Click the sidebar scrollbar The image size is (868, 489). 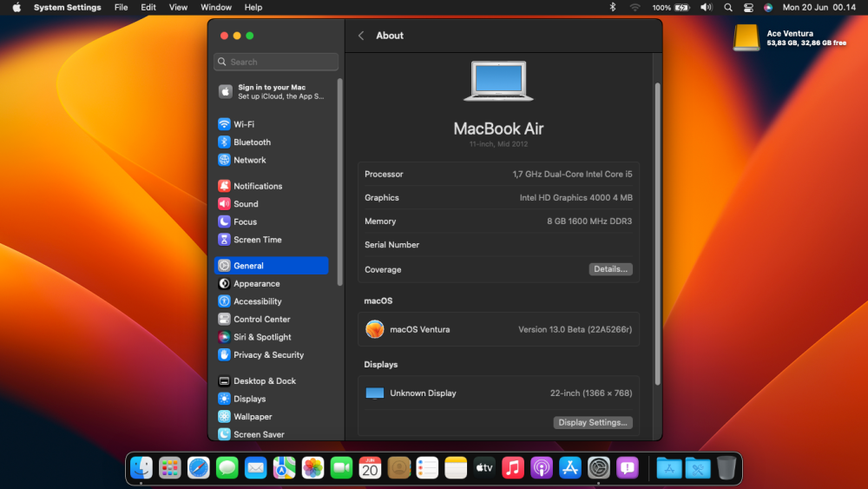click(x=339, y=182)
